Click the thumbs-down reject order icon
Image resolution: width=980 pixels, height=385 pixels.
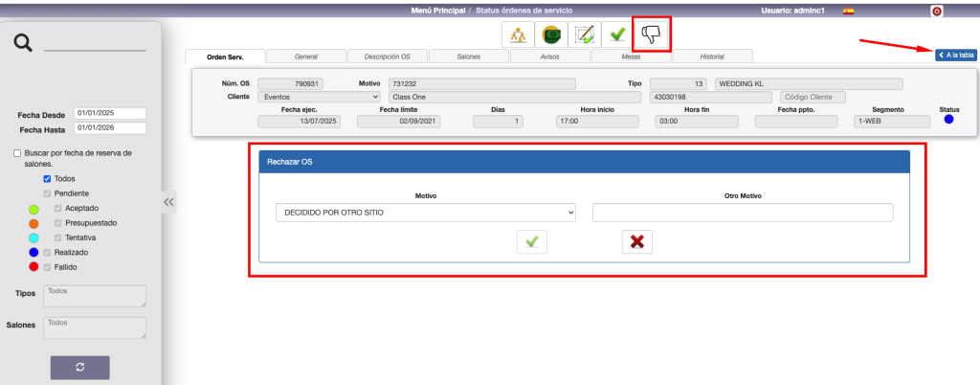click(651, 34)
